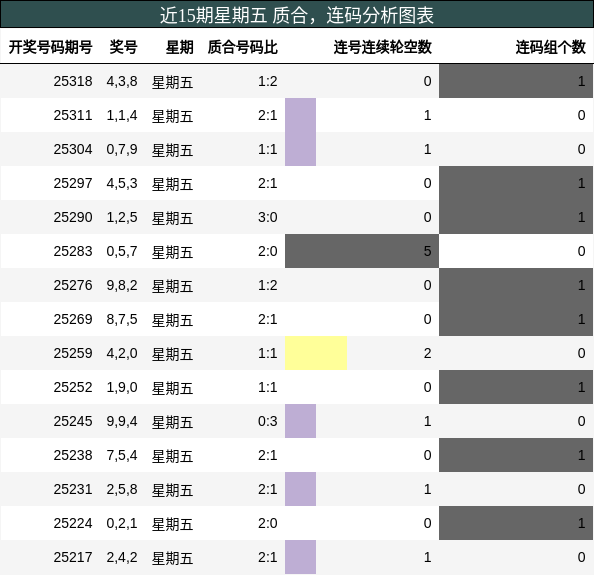Select issue number 25269

tap(73, 319)
